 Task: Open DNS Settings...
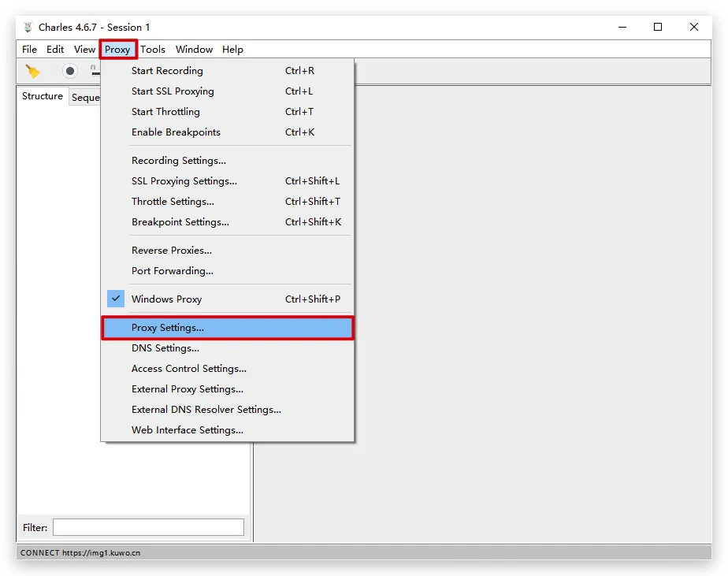pos(165,348)
